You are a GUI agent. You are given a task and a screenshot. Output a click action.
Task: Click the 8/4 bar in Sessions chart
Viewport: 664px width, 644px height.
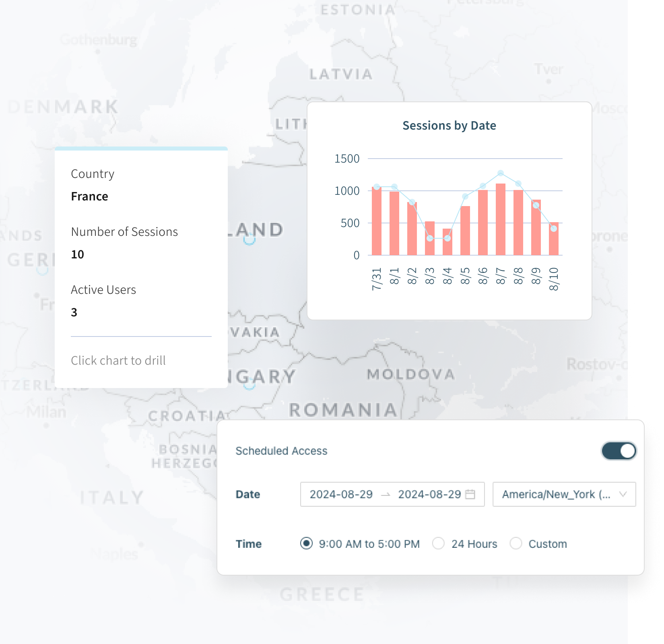[447, 242]
